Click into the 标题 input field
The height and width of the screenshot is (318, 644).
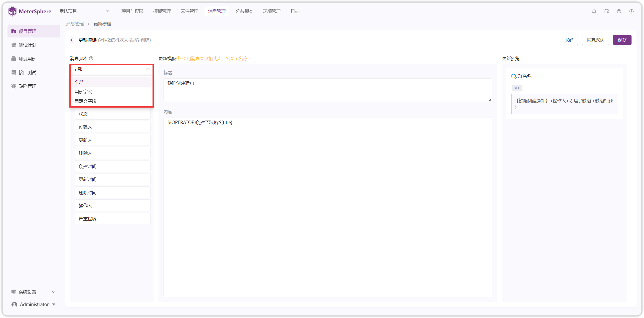click(327, 90)
